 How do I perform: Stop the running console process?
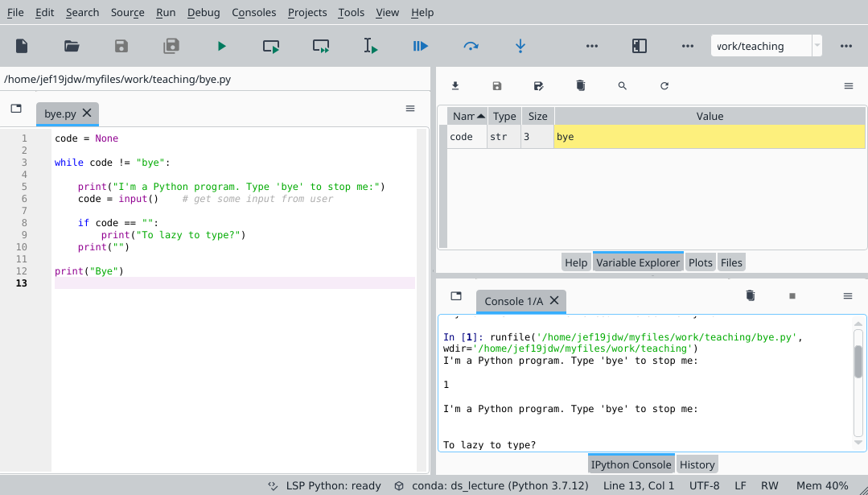tap(792, 295)
